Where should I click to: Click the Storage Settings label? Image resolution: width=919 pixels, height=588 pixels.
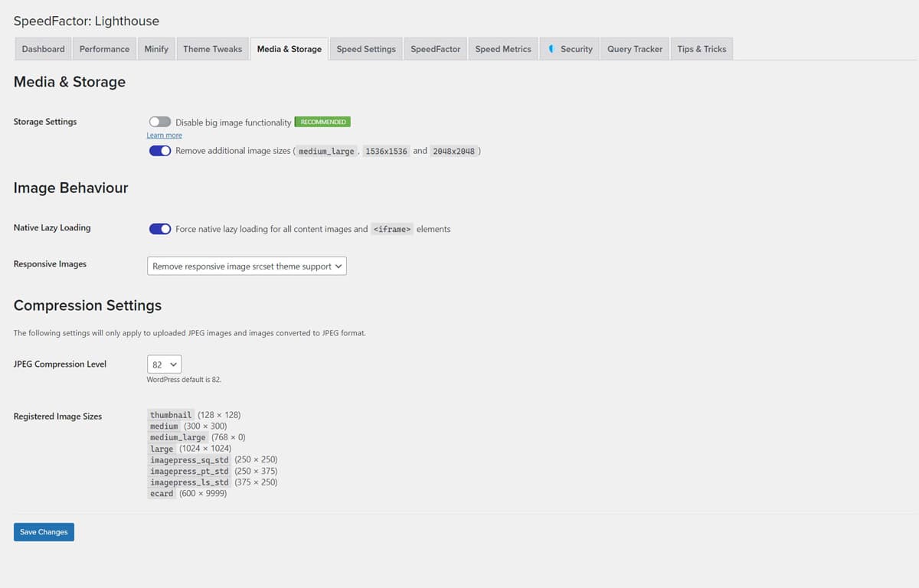(x=45, y=122)
